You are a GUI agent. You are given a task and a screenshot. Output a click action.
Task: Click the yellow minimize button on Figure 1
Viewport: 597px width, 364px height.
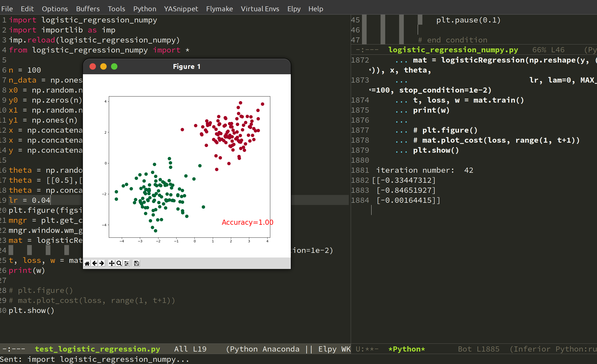point(103,66)
